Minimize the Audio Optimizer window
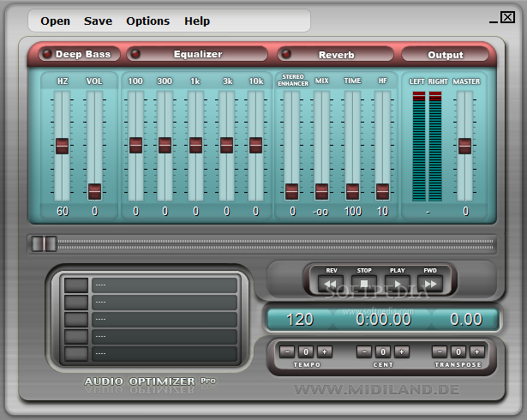 click(x=493, y=21)
